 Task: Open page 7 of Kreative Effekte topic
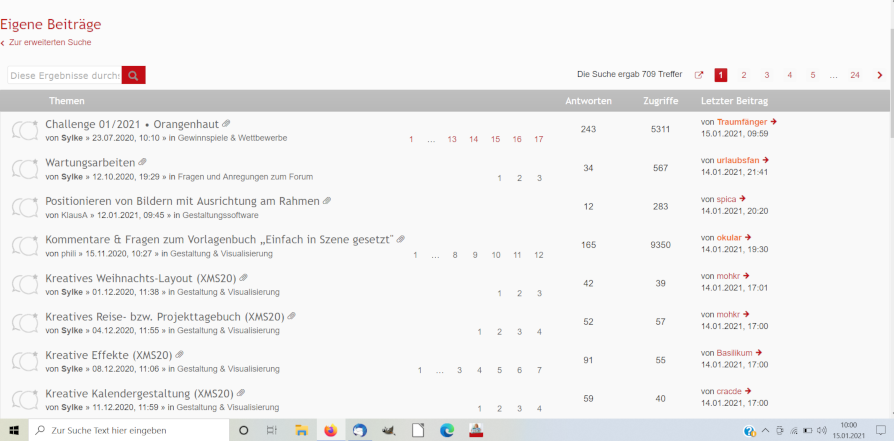[539, 370]
